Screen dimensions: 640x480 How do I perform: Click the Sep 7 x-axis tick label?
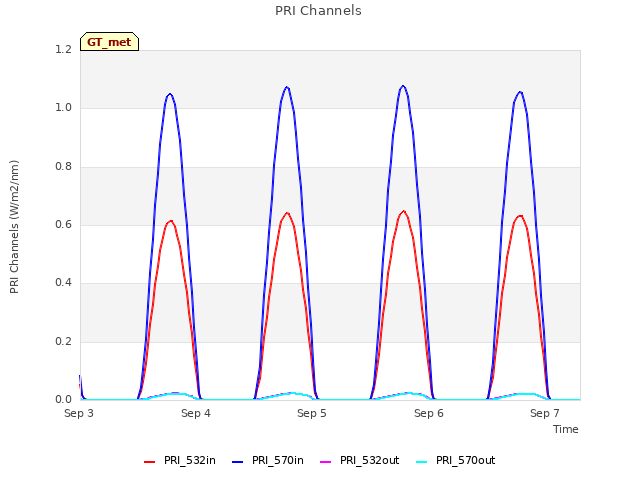tap(545, 413)
